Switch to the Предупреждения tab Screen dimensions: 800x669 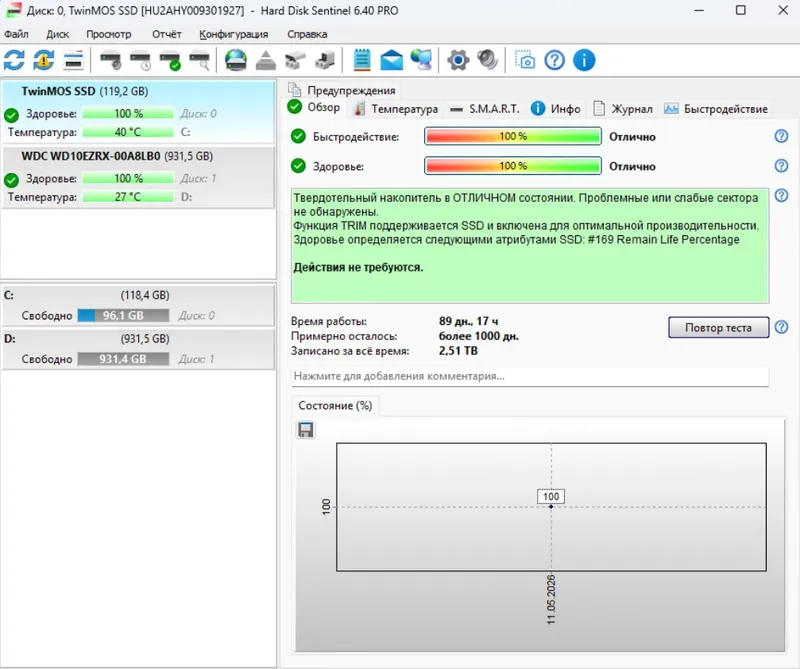342,90
